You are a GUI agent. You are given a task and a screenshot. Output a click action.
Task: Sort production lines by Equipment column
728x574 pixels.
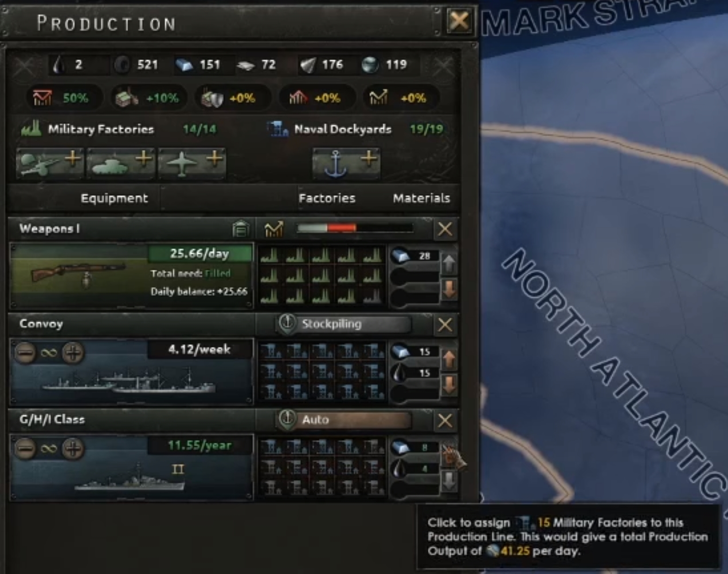114,198
